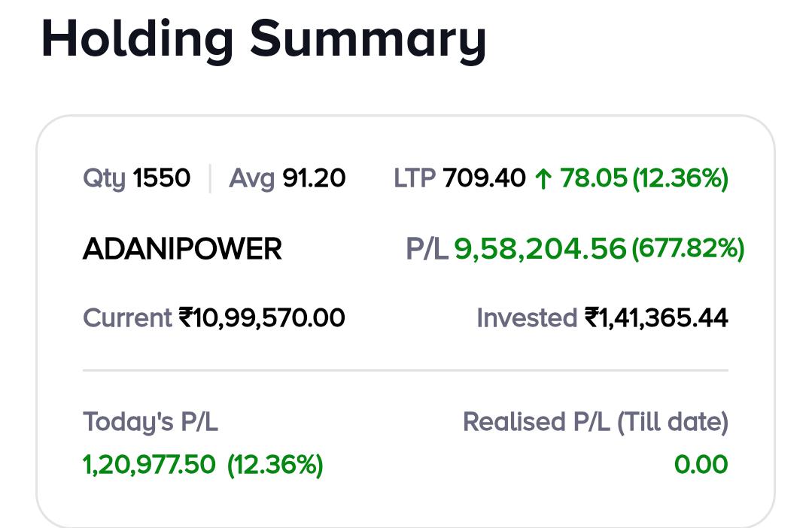
Task: Click the 12.36% change beside LTP
Action: coord(680,179)
